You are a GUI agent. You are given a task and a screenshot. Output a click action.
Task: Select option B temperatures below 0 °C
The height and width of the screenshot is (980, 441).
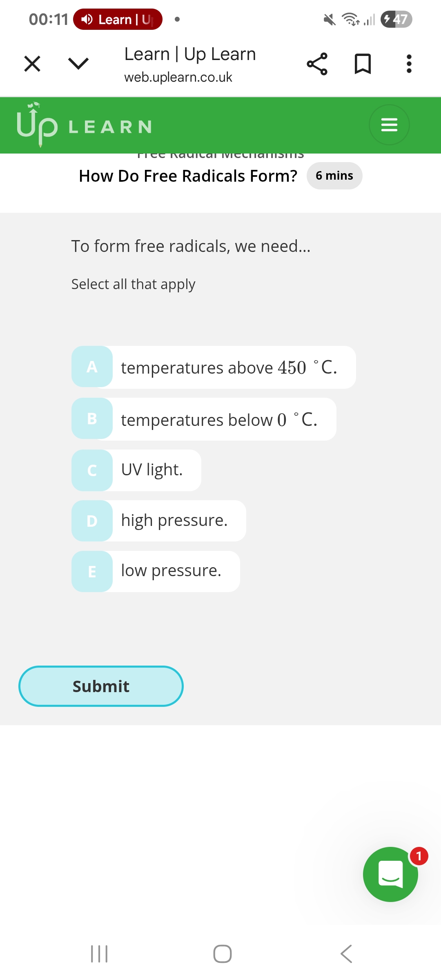(204, 419)
